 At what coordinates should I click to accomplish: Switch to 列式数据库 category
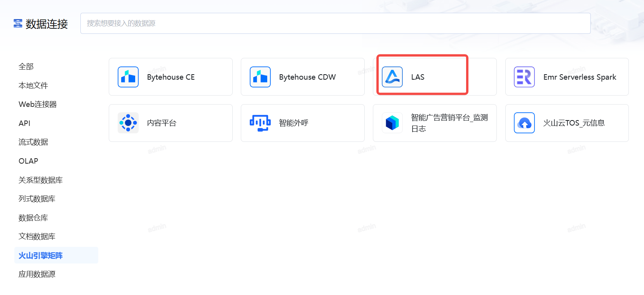click(x=37, y=199)
